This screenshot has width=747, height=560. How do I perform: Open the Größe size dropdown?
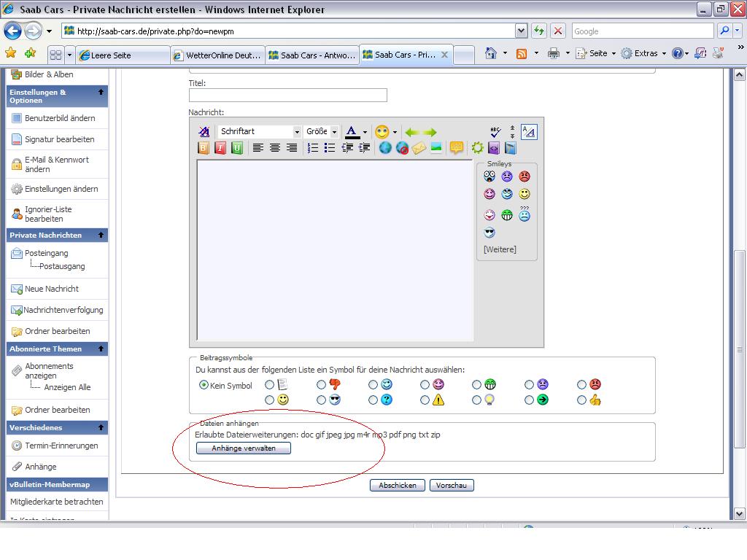coord(322,131)
